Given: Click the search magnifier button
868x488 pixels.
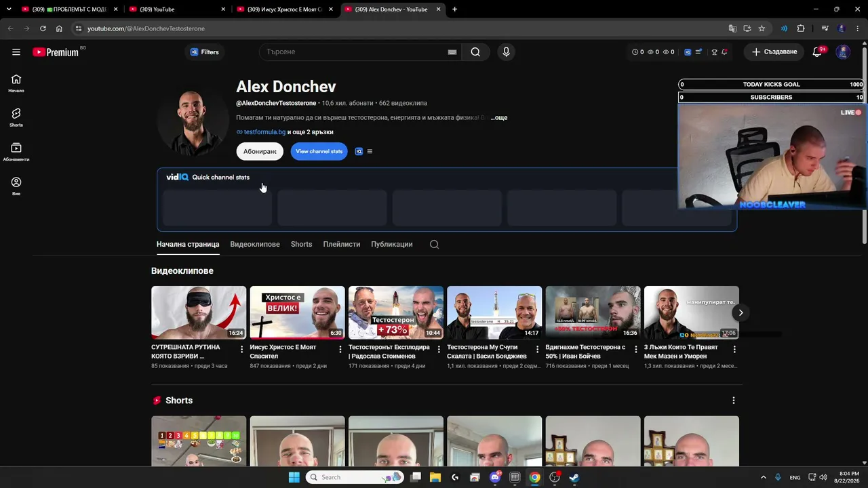Looking at the screenshot, I should click(x=475, y=52).
